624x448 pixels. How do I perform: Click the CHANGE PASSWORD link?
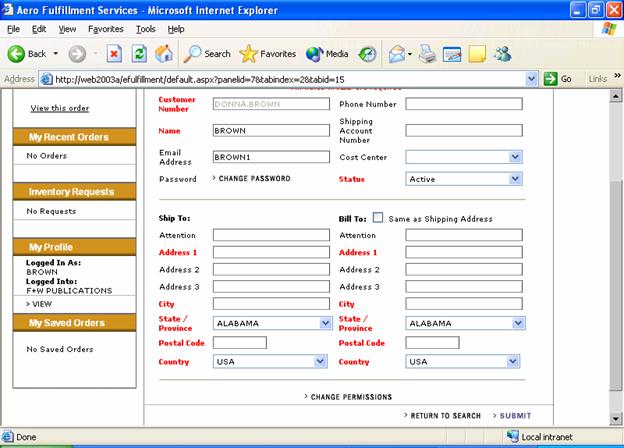click(x=253, y=178)
